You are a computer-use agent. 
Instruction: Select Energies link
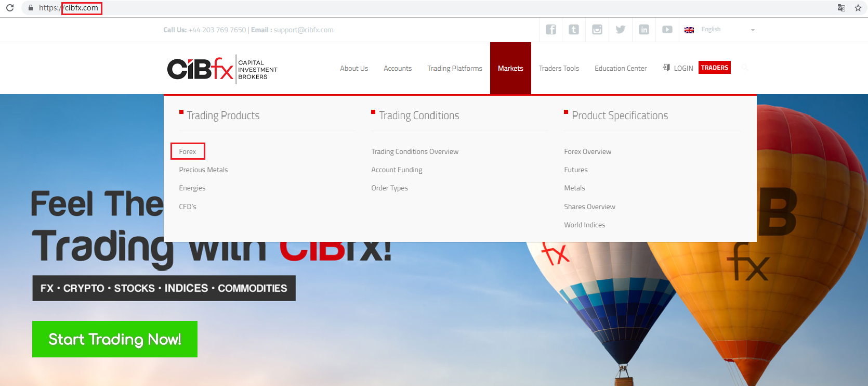click(x=192, y=188)
